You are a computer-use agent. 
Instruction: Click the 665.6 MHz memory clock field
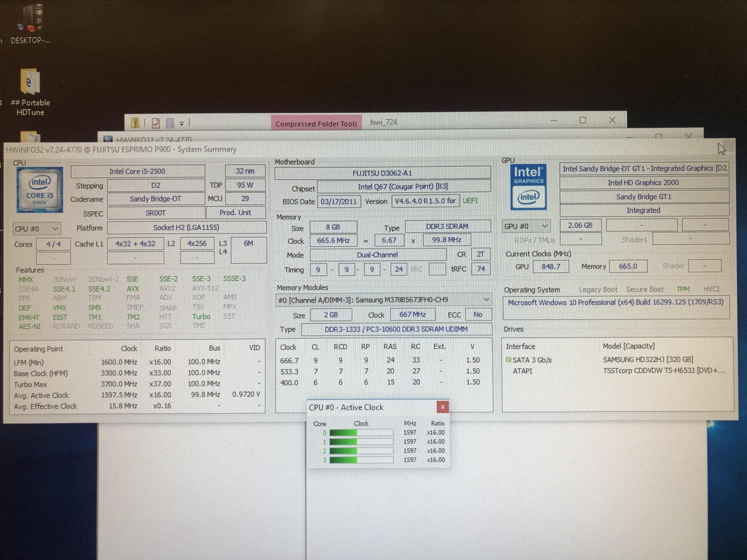click(x=333, y=240)
